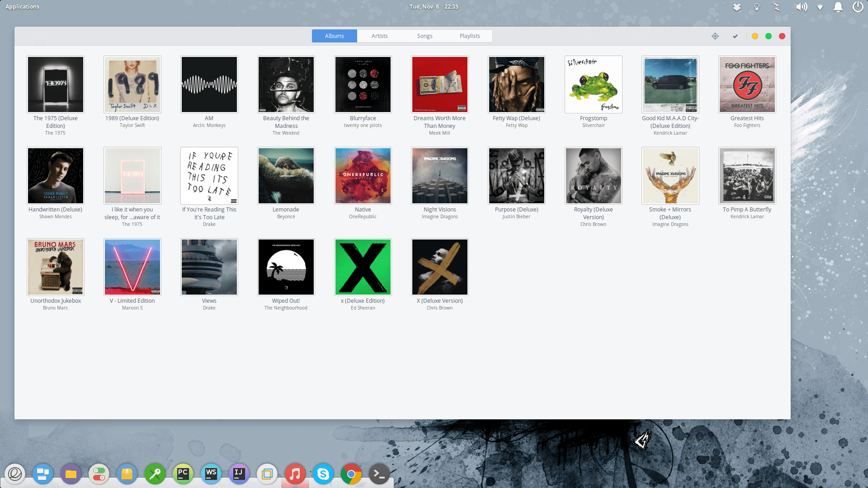Switch to the Playlists tab
Viewport: 868px width, 488px height.
[x=470, y=36]
